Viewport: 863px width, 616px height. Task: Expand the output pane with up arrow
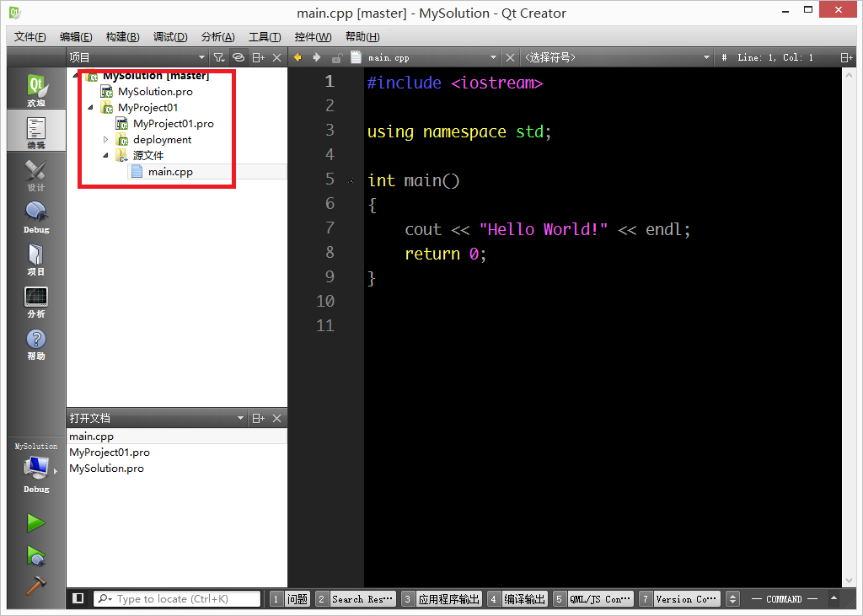pyautogui.click(x=834, y=598)
